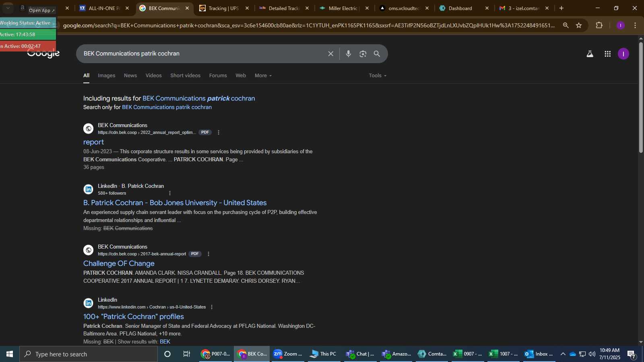644x362 pixels.
Task: Close the Tracking UPS tab
Action: click(x=247, y=8)
